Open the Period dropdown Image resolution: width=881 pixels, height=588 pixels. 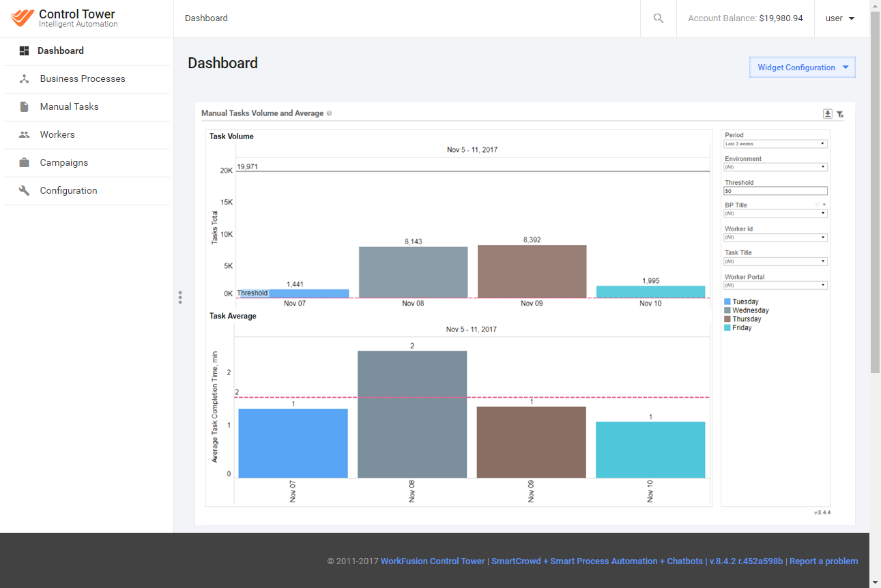point(776,144)
